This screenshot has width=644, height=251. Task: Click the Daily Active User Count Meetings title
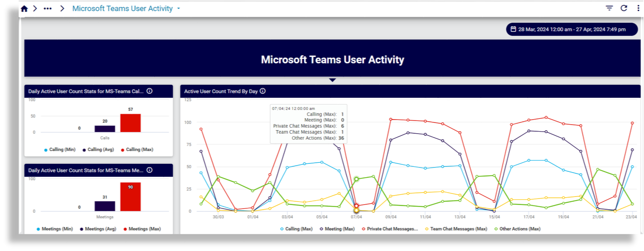86,170
